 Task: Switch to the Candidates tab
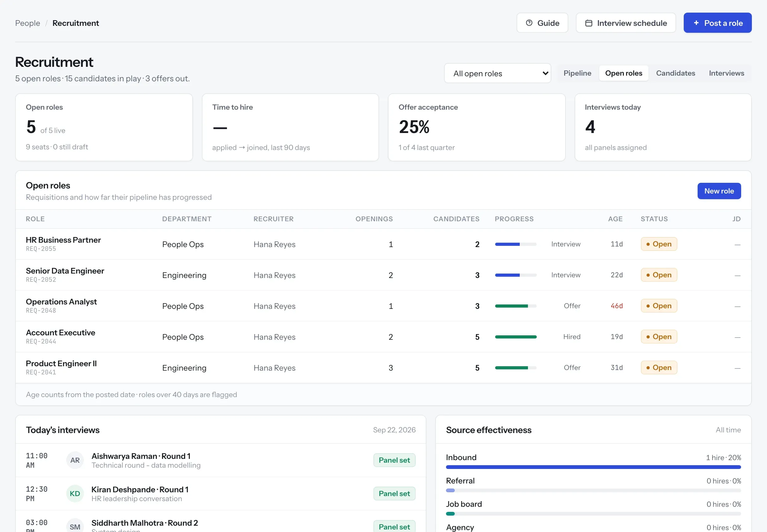pyautogui.click(x=675, y=73)
